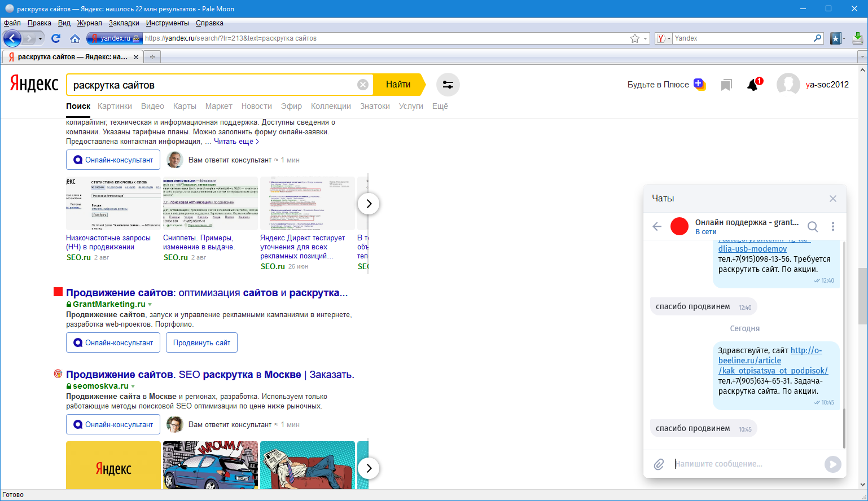868x501 pixels.
Task: Open the Закладки menu
Action: (x=124, y=23)
